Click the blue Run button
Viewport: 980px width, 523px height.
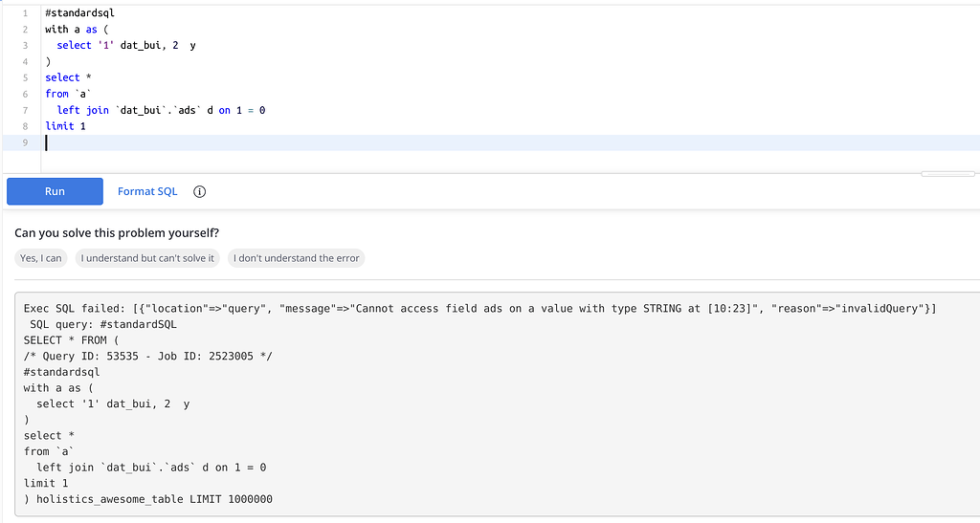coord(55,191)
